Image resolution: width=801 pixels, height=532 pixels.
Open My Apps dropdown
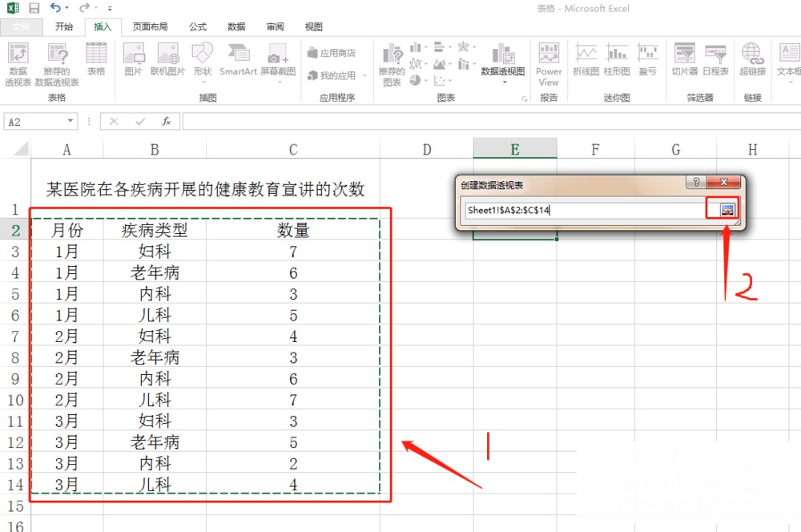pyautogui.click(x=337, y=75)
